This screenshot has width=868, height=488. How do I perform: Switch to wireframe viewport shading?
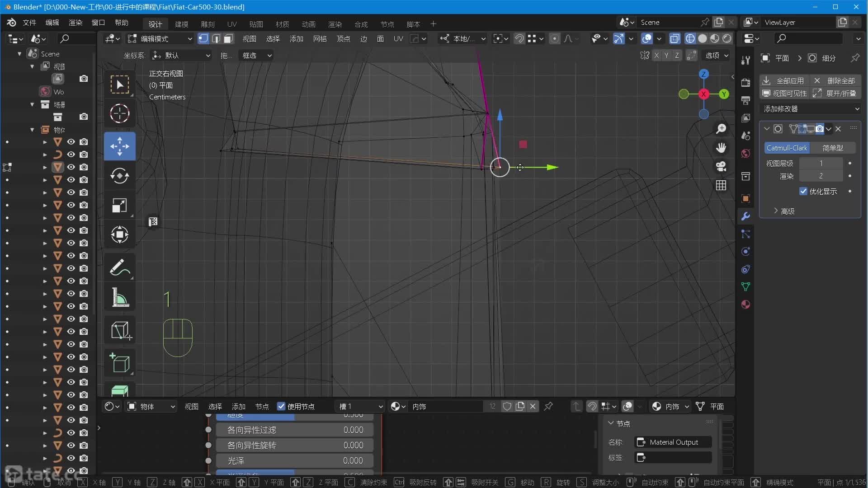point(690,39)
